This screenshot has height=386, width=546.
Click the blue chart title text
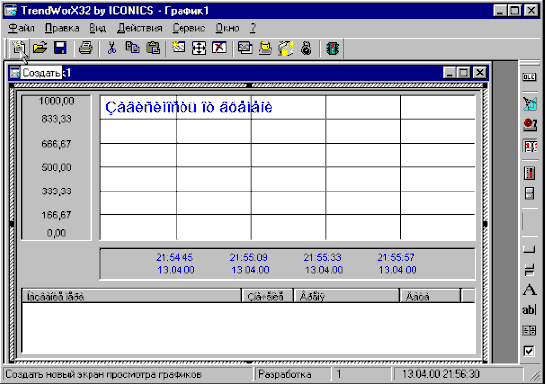(188, 107)
